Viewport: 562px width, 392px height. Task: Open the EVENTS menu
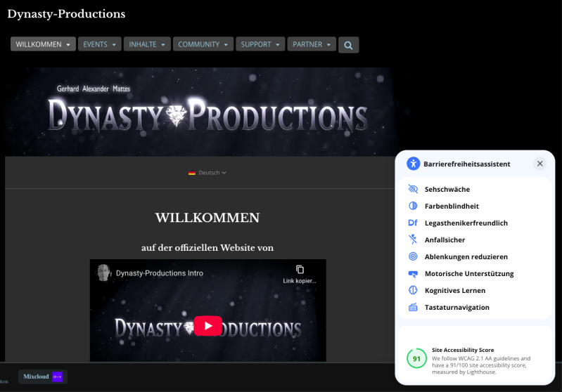click(100, 44)
